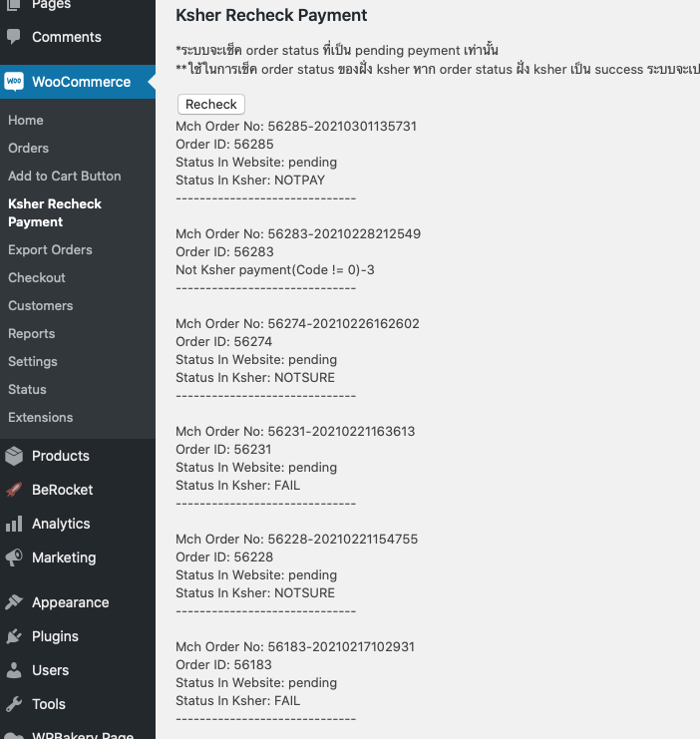Open the Appearance menu
Image resolution: width=700 pixels, height=739 pixels.
coord(70,602)
